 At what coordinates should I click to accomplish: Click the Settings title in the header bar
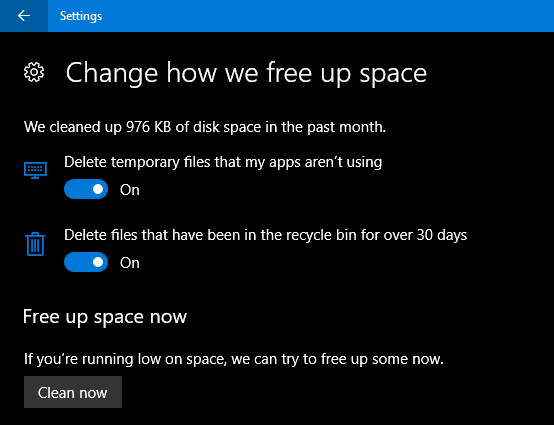tap(81, 16)
